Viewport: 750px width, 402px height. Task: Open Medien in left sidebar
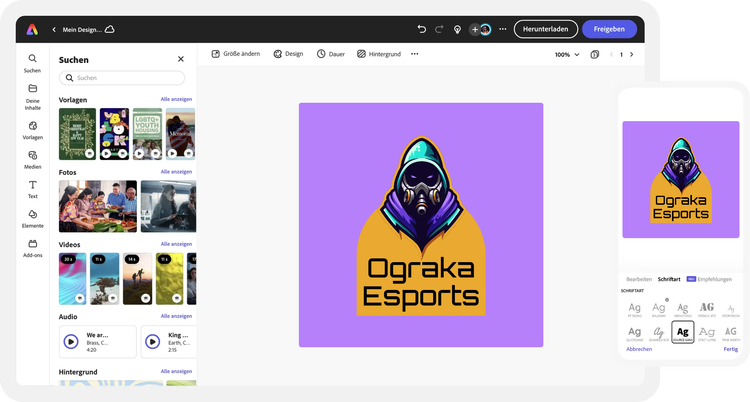[33, 160]
